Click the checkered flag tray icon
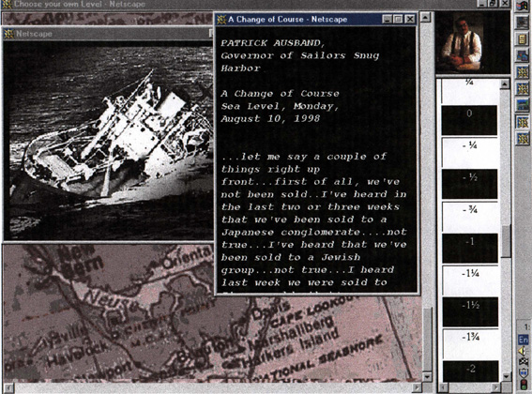 (x=524, y=362)
